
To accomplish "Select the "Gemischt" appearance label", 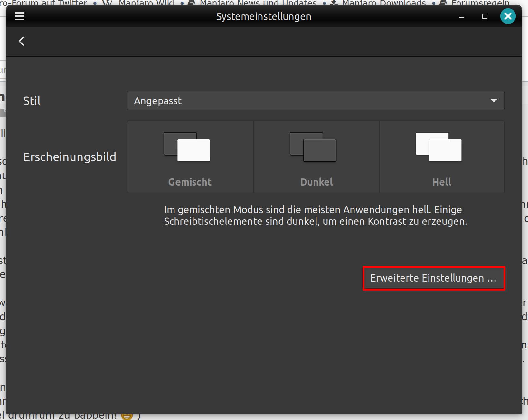I will tap(190, 182).
